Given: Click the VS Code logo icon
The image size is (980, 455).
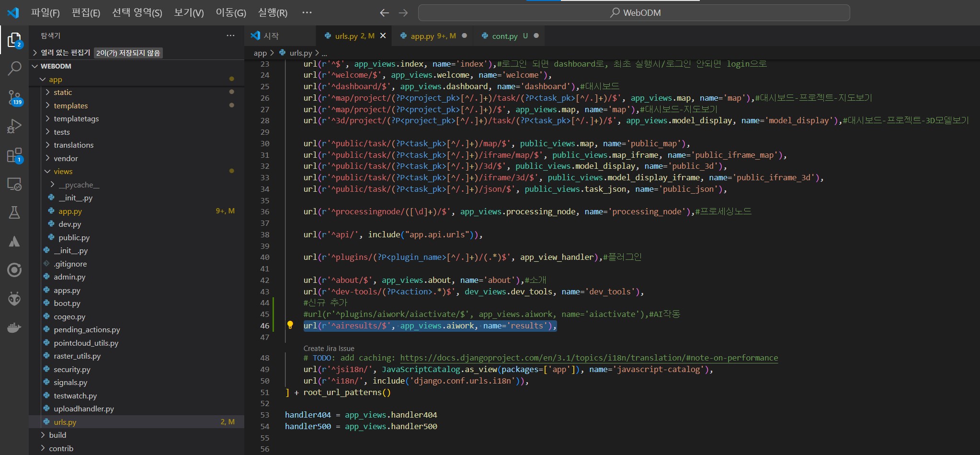Looking at the screenshot, I should click(13, 13).
